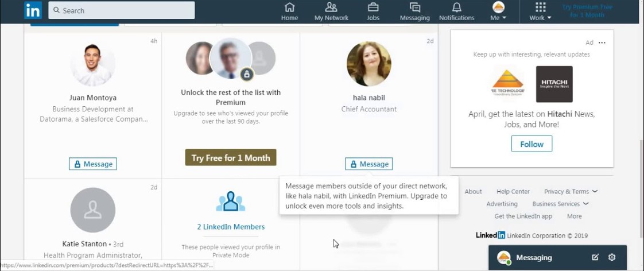Viewport: 644px width, 271px height.
Task: Click the pyramid company logo in the ad
Action: coord(508,83)
